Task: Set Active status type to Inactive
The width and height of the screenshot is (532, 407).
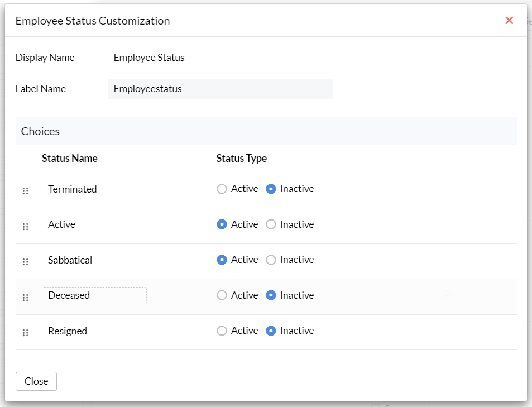Action: point(271,224)
